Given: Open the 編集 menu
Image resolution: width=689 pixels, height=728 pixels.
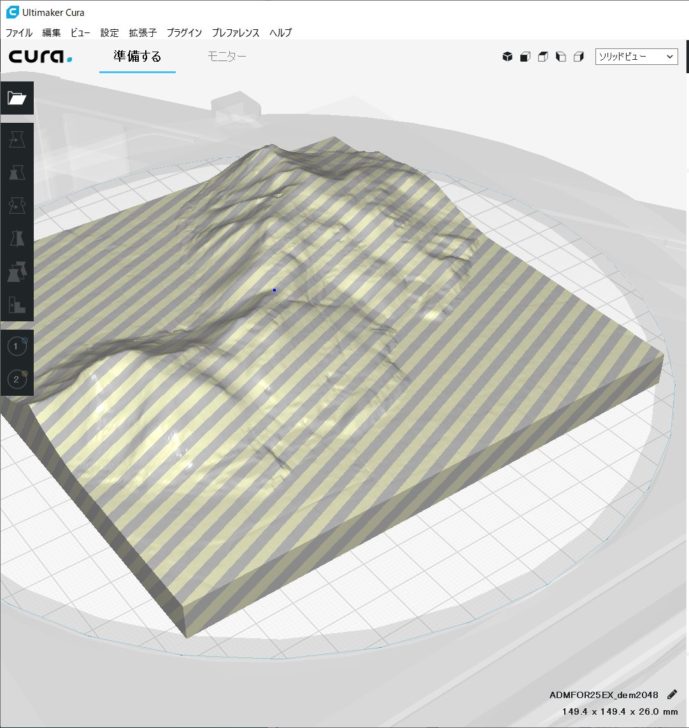Looking at the screenshot, I should [x=51, y=32].
